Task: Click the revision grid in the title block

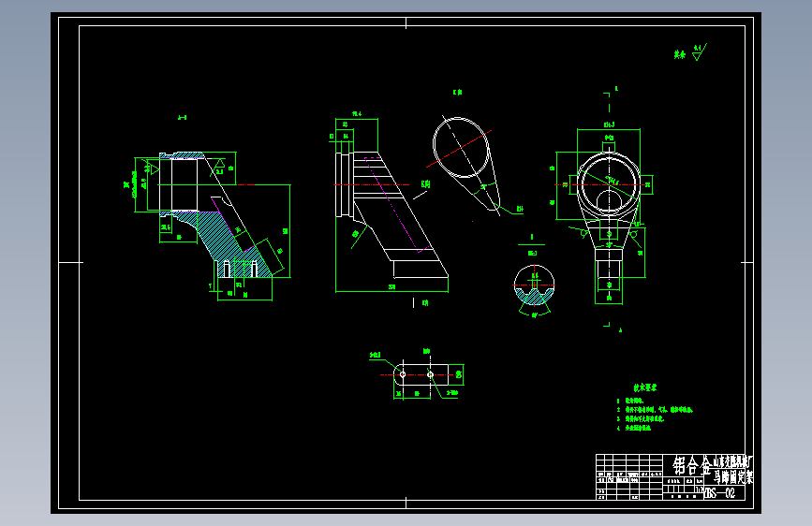Action: [x=629, y=476]
